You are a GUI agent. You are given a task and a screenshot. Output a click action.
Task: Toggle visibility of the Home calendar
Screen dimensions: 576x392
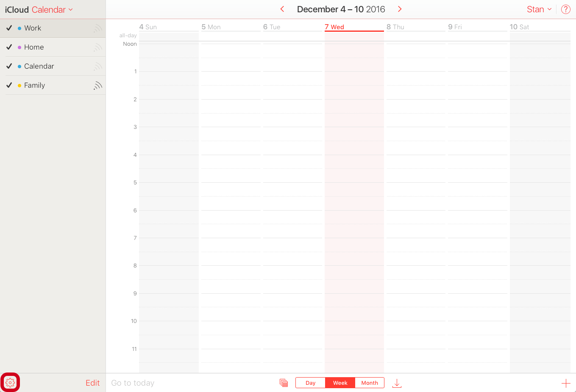click(x=9, y=47)
